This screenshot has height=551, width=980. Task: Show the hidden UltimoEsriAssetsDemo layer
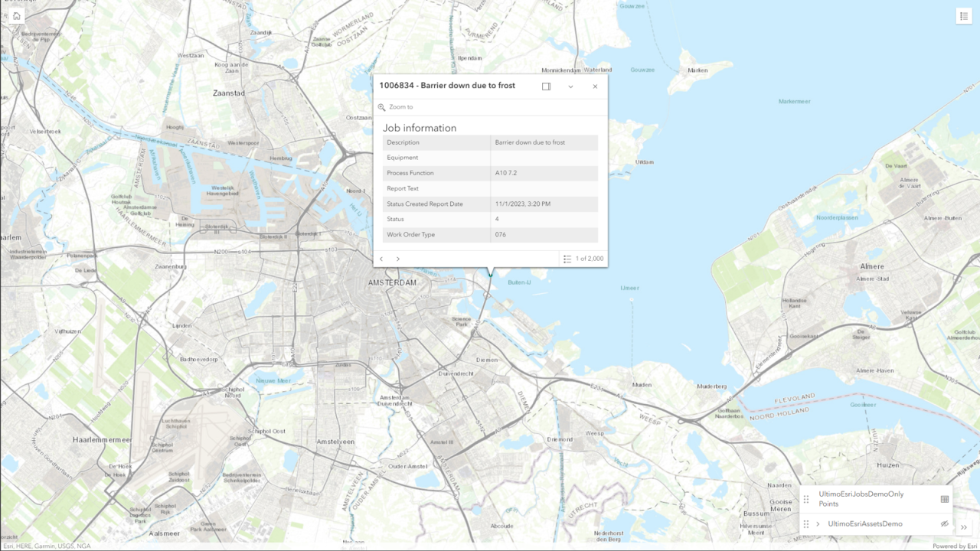pos(944,524)
